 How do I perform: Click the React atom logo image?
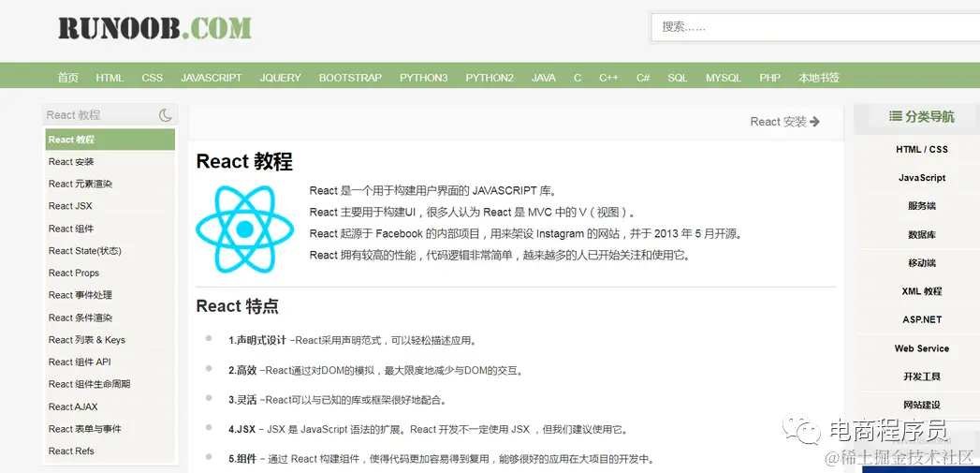(x=244, y=229)
